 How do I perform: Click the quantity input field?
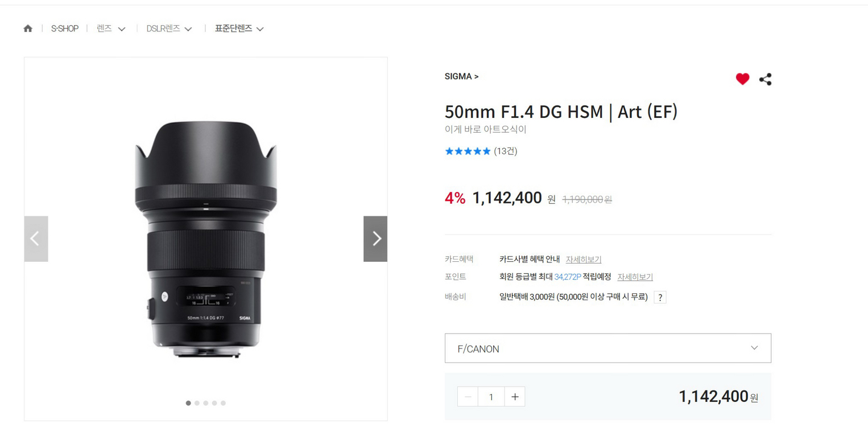[x=491, y=396]
